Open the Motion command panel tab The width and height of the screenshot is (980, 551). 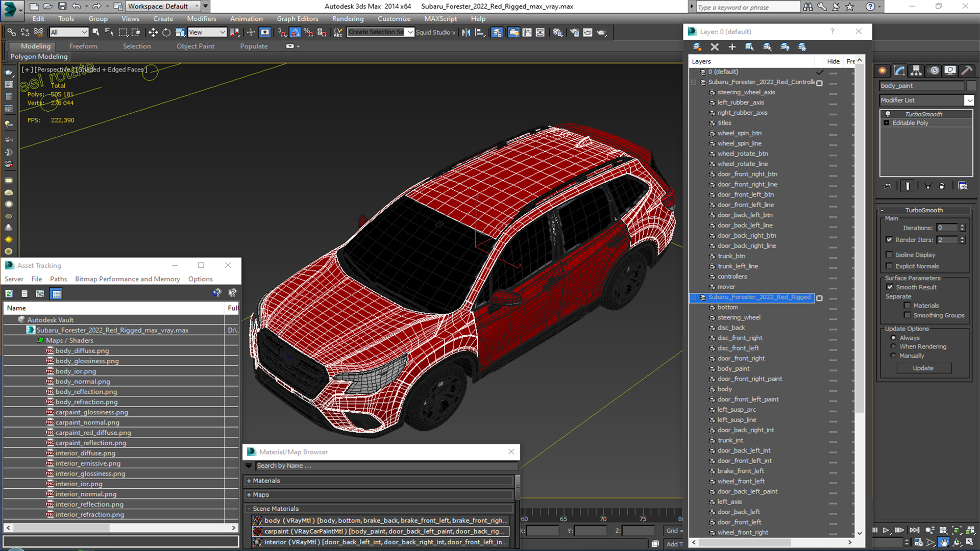(x=934, y=70)
